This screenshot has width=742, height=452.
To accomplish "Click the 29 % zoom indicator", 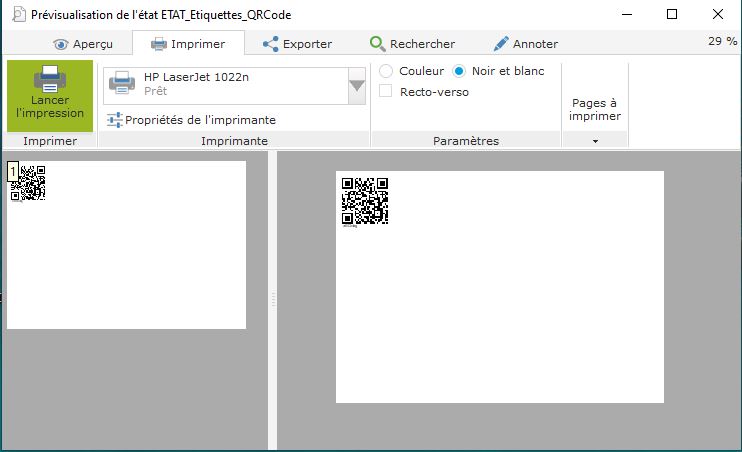I will [x=722, y=41].
